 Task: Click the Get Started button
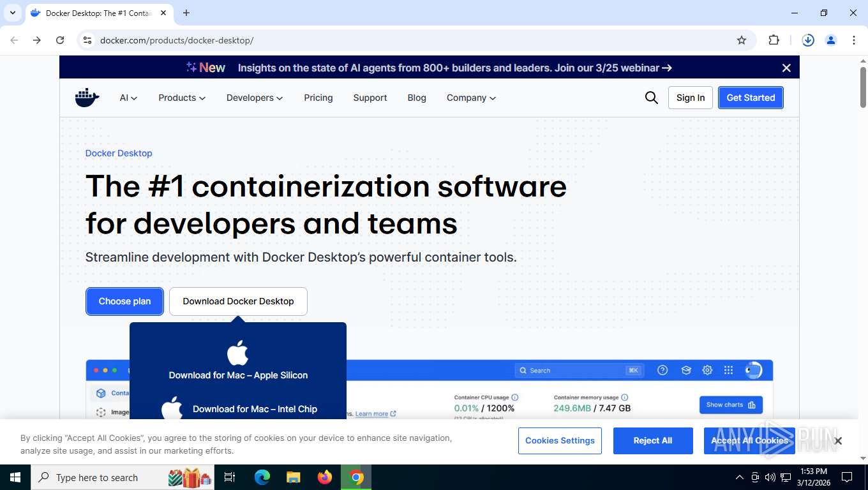point(751,98)
